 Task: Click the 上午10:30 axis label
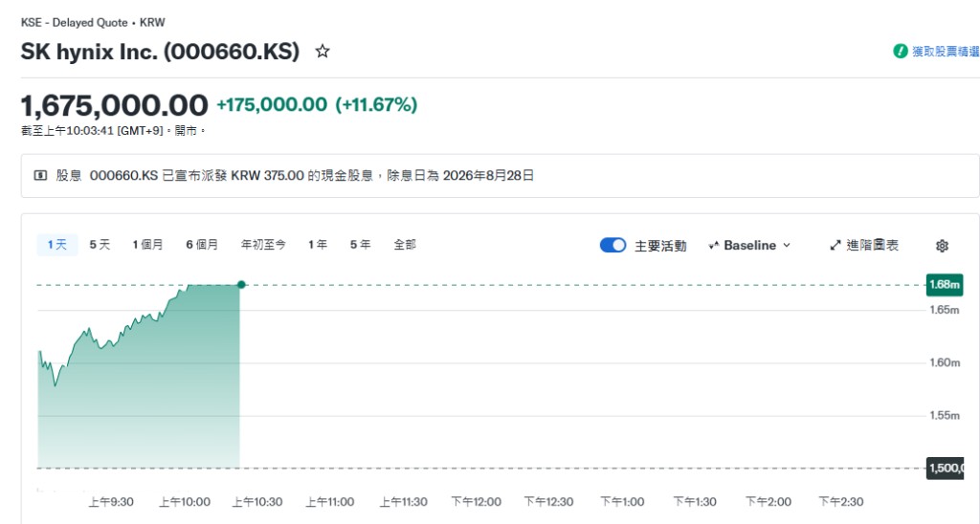[x=257, y=502]
